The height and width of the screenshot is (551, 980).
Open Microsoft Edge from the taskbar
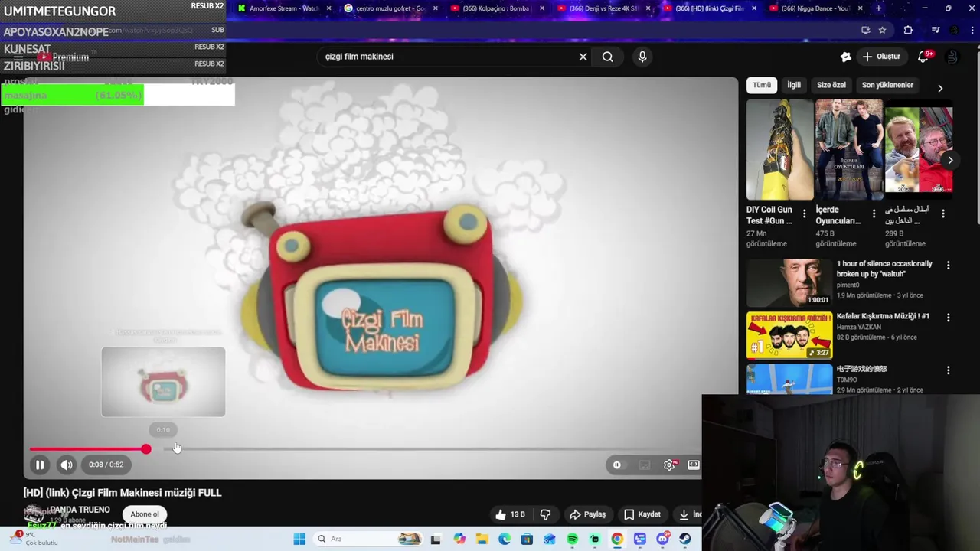[x=505, y=539]
